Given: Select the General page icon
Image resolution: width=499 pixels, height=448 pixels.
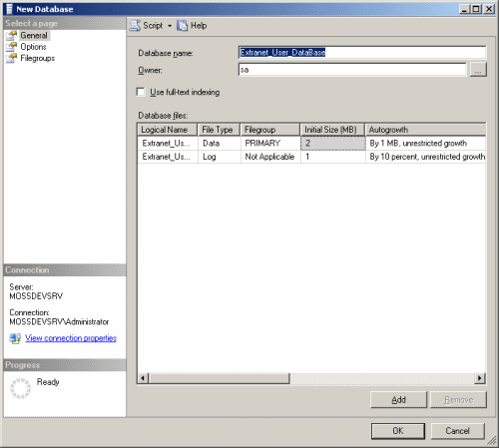Looking at the screenshot, I should (x=11, y=35).
